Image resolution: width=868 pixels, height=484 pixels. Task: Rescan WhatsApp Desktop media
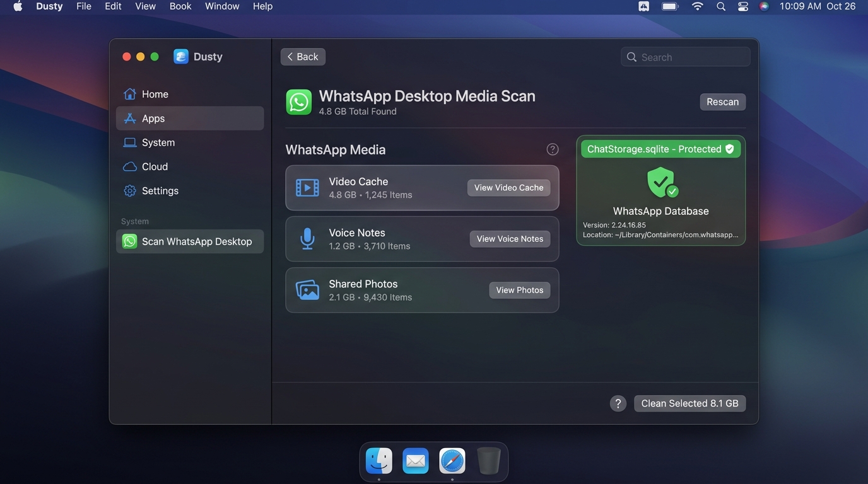click(723, 102)
